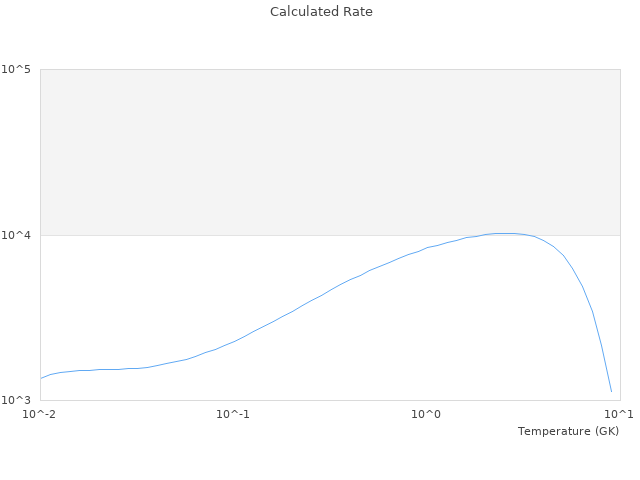Click the 10^0 x-axis tick label
This screenshot has width=640, height=480.
tap(426, 414)
